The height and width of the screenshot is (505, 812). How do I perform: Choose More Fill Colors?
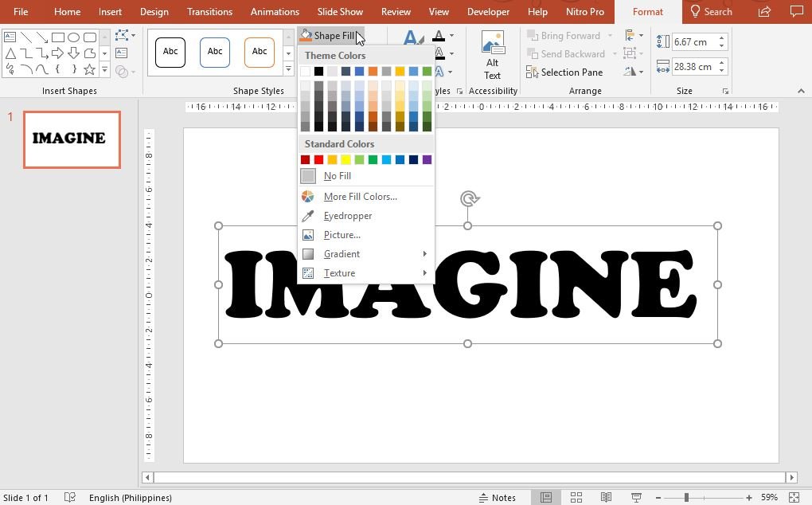tap(360, 197)
